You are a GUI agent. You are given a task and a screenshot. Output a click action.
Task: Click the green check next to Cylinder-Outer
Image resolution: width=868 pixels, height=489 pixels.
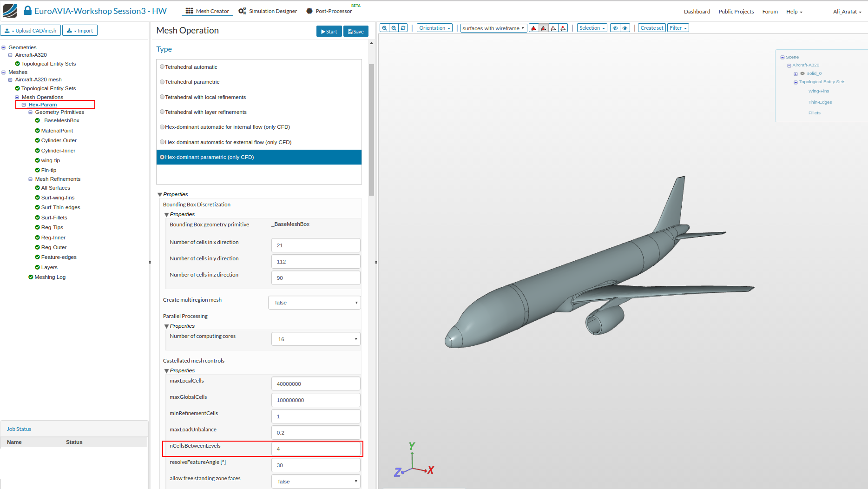(38, 140)
